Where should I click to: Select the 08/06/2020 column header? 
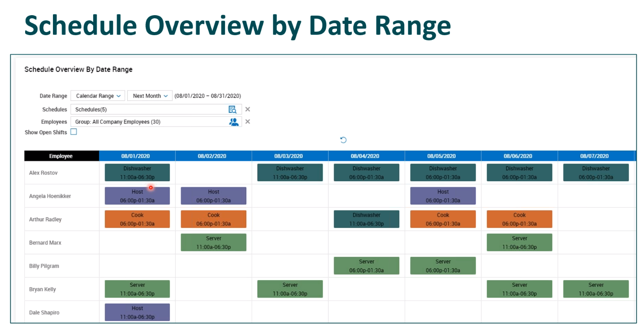click(x=520, y=156)
